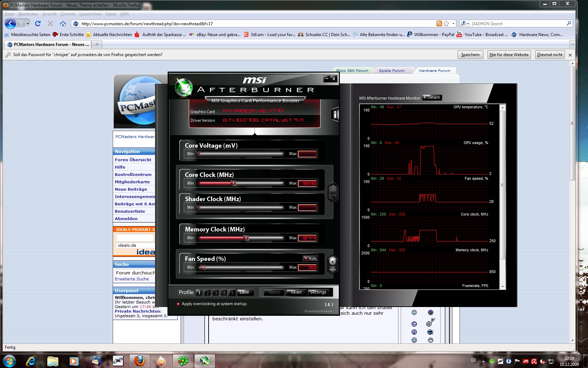Open list all tabs dropdown
This screenshot has width=588, height=368.
(x=572, y=45)
